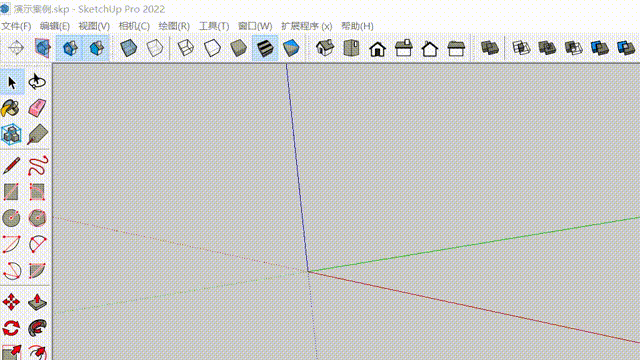
Task: Select the Freehand curve tool
Action: point(38,166)
